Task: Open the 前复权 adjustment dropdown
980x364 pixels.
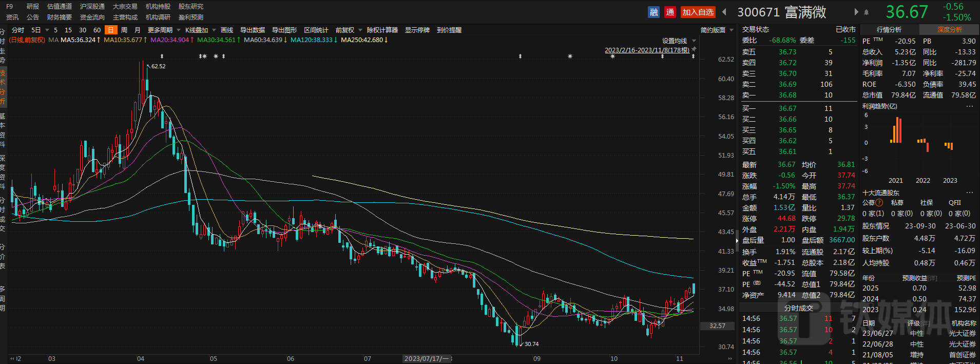Action: click(x=349, y=30)
